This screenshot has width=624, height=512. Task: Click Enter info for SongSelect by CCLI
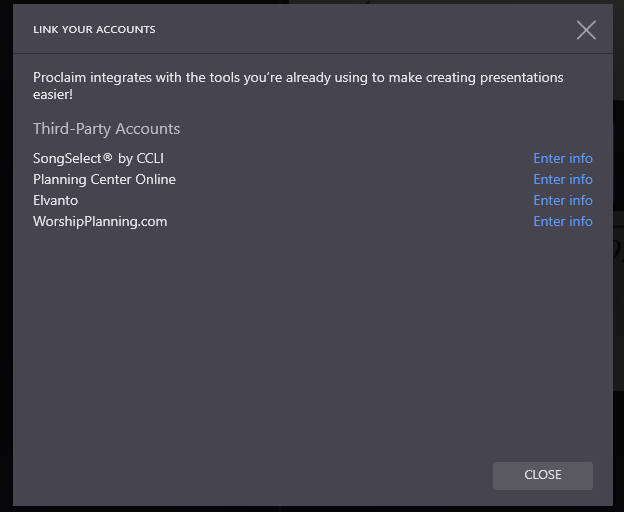(x=563, y=158)
